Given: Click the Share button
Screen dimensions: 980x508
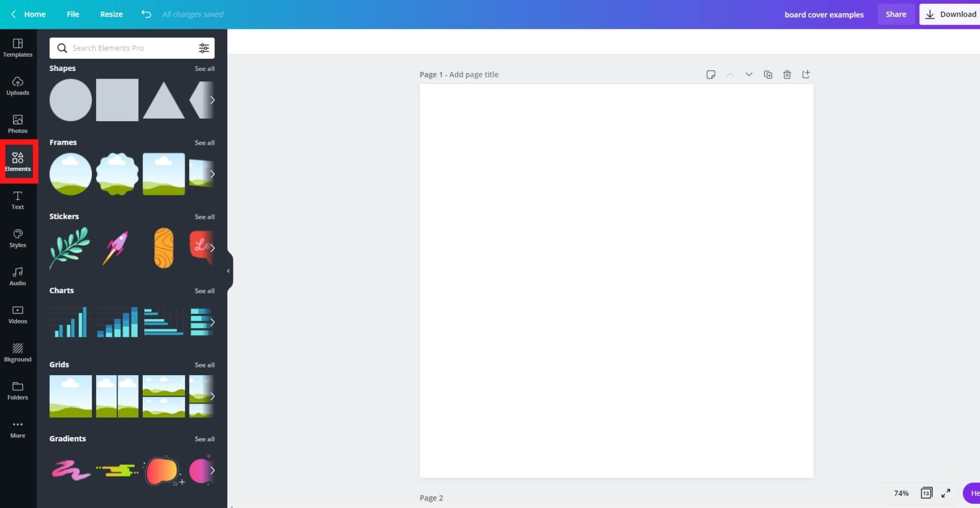Looking at the screenshot, I should (896, 14).
